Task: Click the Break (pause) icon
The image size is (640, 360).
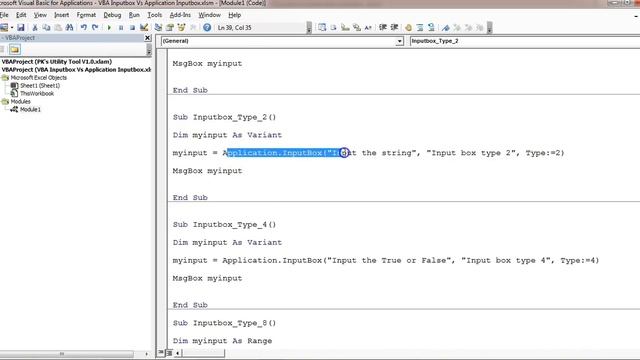Action: [x=121, y=28]
